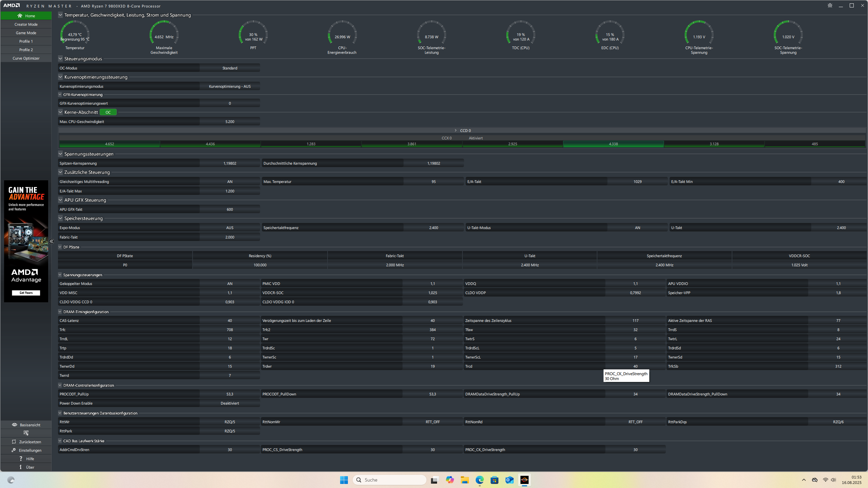Click the Home house icon in sidebar
This screenshot has width=868, height=488.
click(20, 16)
